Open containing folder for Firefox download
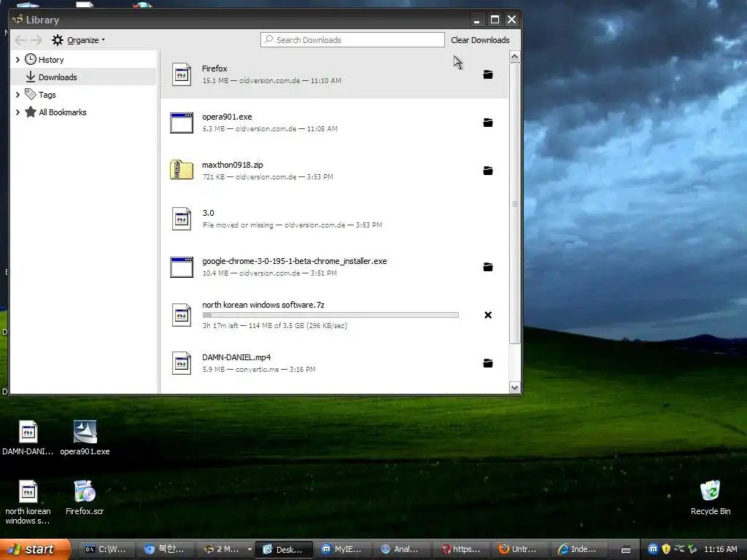 click(488, 74)
